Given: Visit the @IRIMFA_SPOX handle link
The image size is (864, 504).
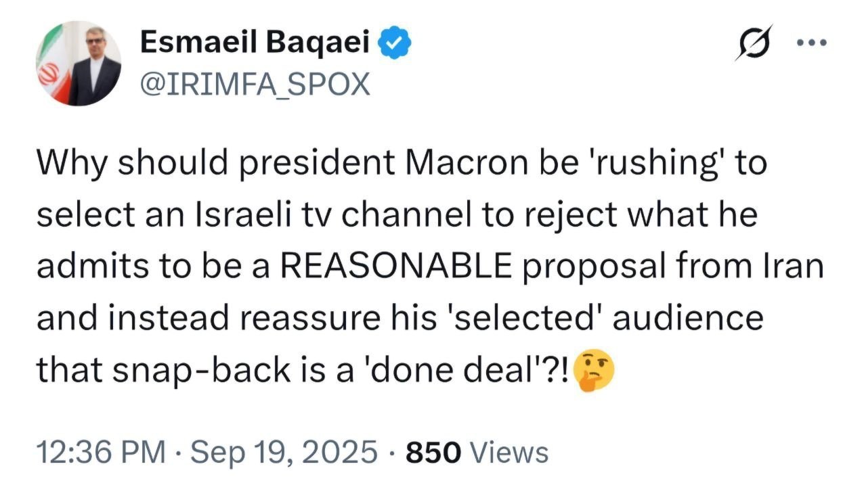Looking at the screenshot, I should click(254, 84).
